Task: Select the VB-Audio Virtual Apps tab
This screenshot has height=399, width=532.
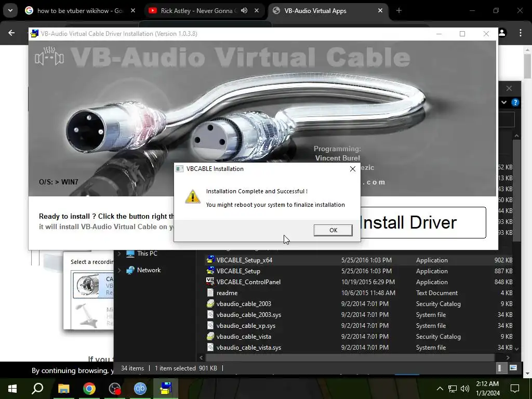Action: point(315,11)
